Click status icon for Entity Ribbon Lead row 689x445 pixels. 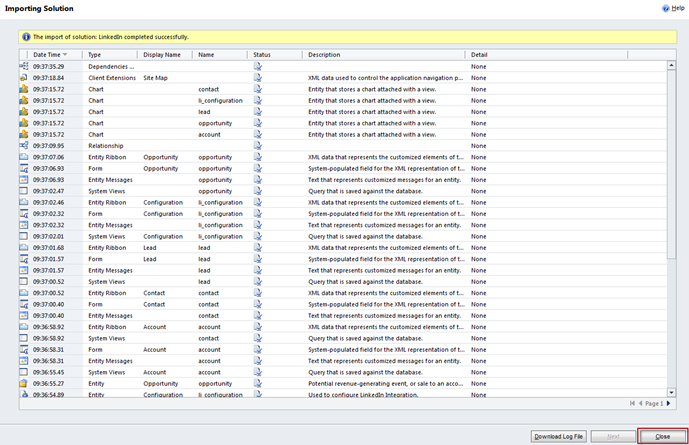258,248
